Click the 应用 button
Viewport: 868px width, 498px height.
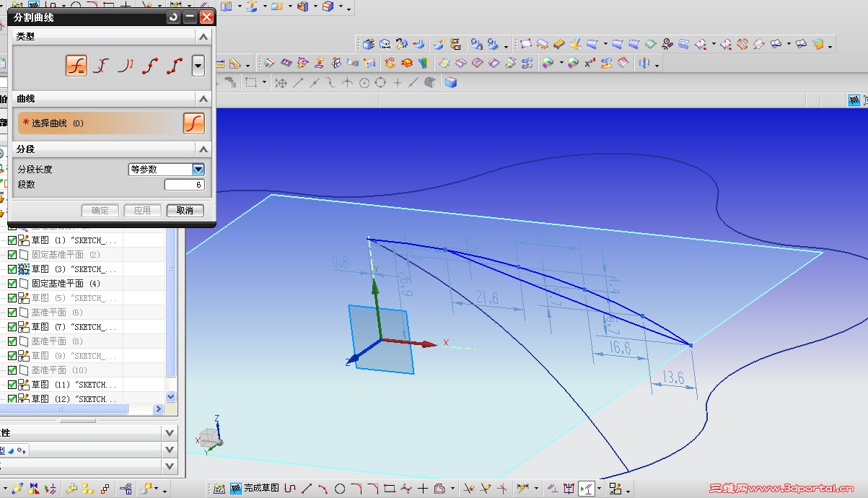tap(142, 211)
